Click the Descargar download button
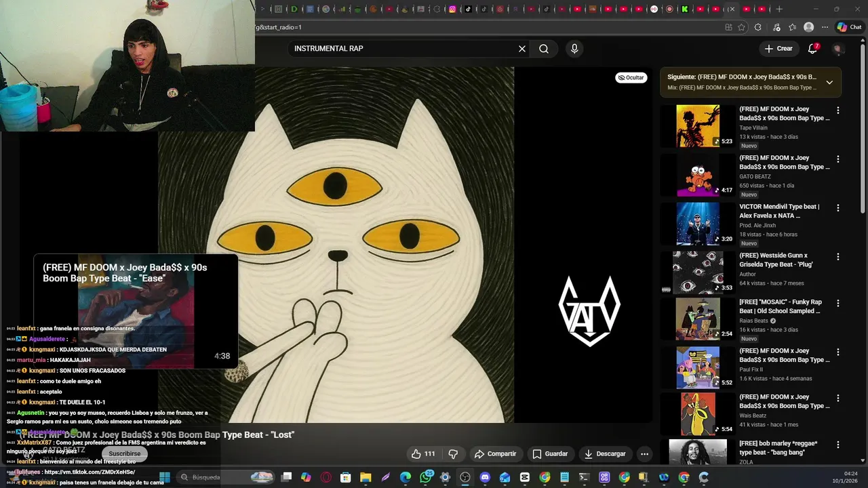 coord(605,454)
